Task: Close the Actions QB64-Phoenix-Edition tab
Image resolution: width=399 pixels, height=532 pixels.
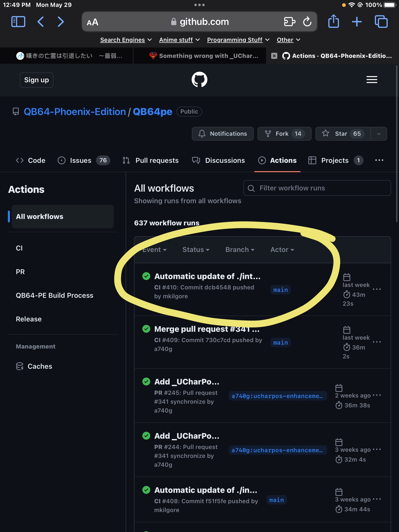Action: coord(274,56)
